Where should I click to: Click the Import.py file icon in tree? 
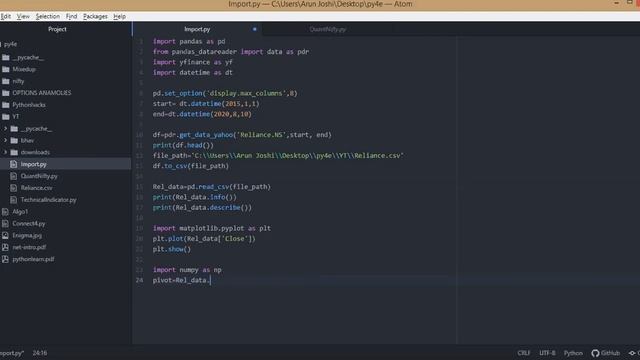point(13,164)
